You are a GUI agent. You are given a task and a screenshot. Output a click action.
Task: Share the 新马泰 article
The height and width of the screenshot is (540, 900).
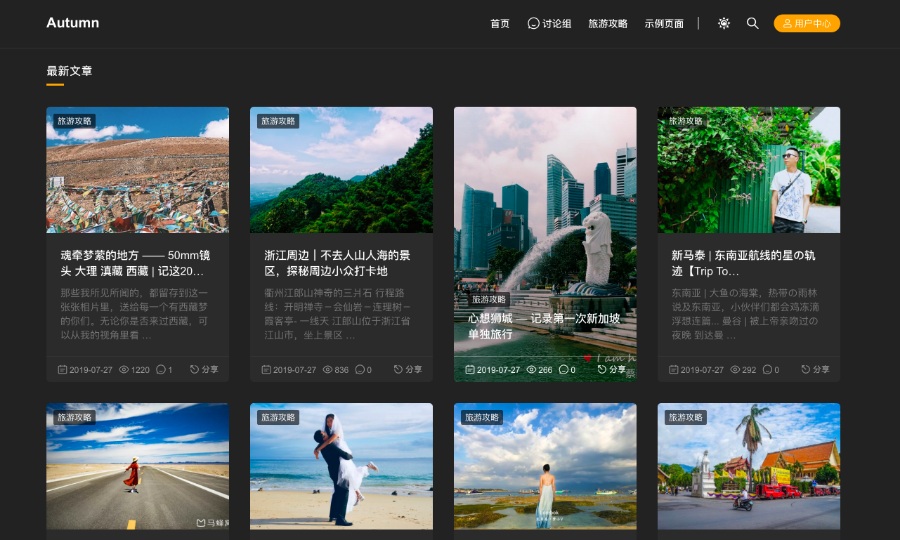pyautogui.click(x=816, y=369)
